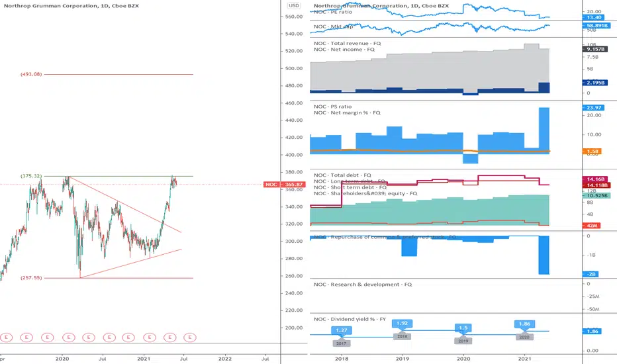
Task: Click the gray 2019 fiscal year tag
Action: click(x=463, y=341)
